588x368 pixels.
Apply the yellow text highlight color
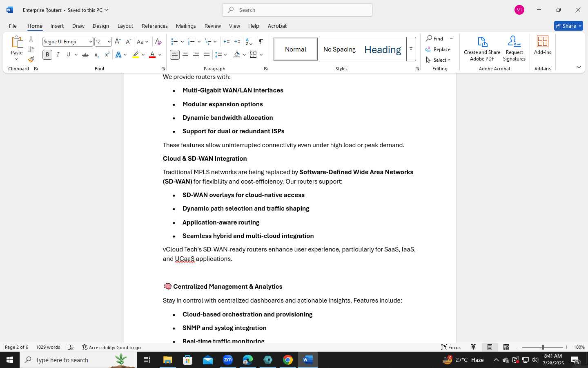point(136,55)
